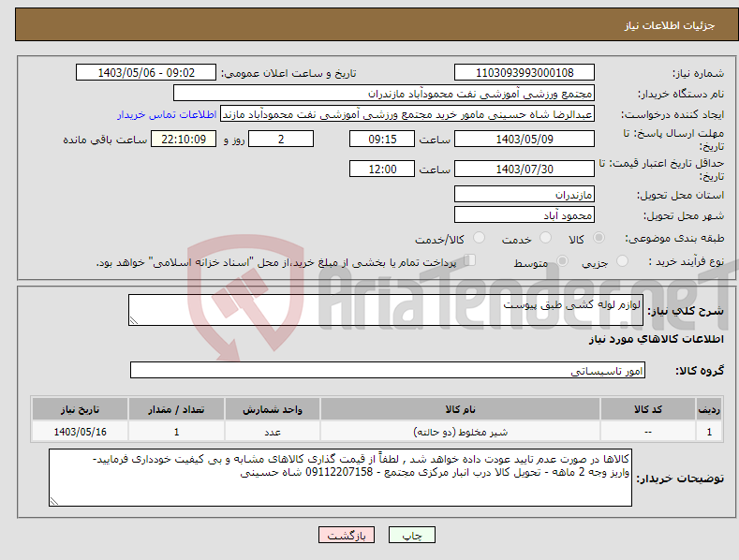
Task: Click the delivery city field محمود آباد
Action: point(525,215)
